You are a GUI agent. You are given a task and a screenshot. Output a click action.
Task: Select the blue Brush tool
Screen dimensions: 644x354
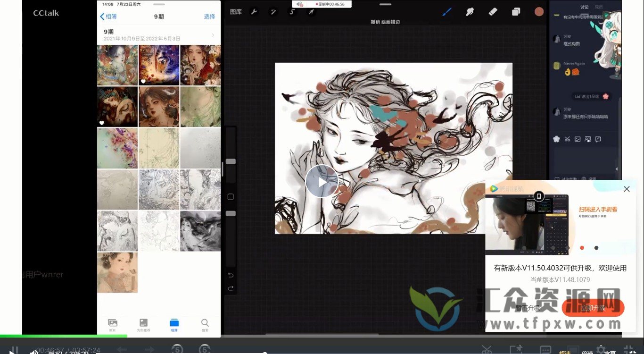point(447,12)
